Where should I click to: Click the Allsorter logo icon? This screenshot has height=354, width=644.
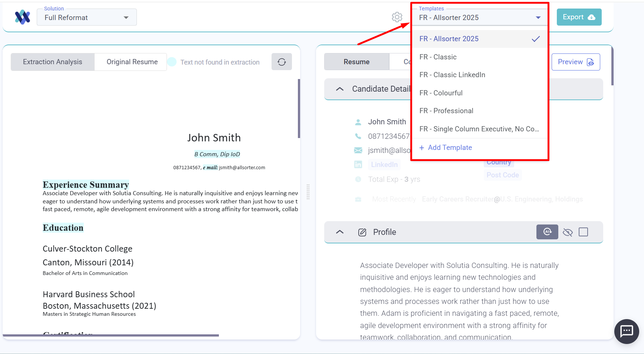pos(22,17)
